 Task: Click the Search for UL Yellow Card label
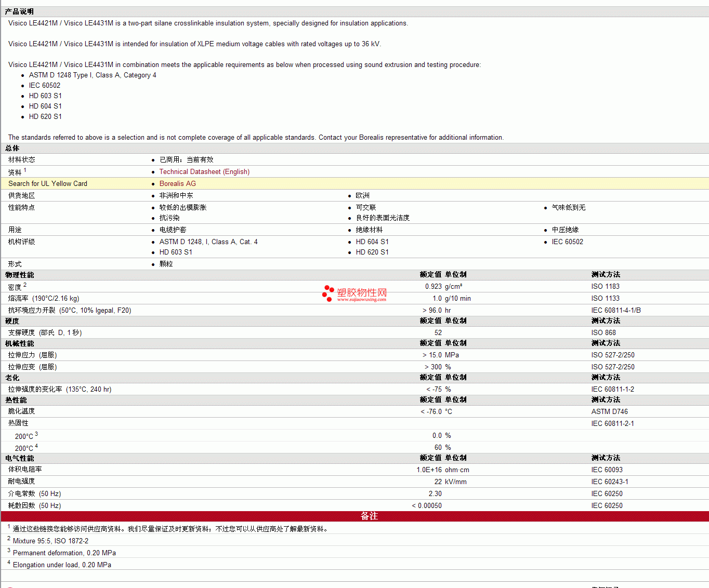pos(48,184)
